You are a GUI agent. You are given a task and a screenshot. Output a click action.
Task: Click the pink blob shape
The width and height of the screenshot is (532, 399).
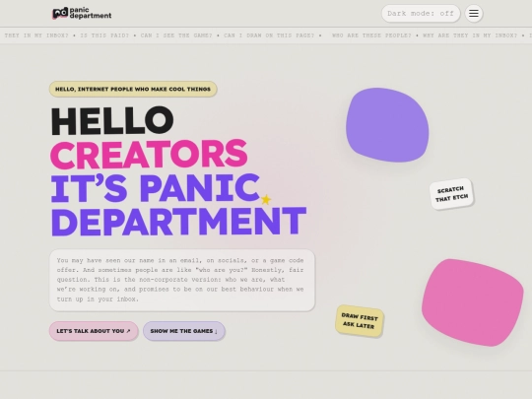pos(472,302)
